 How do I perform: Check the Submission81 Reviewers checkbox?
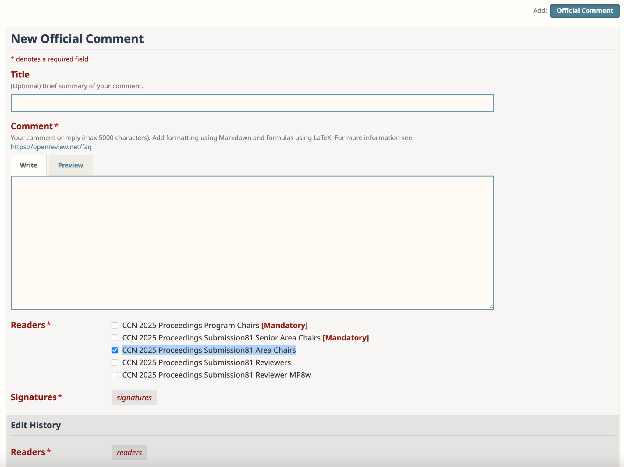pyautogui.click(x=115, y=362)
